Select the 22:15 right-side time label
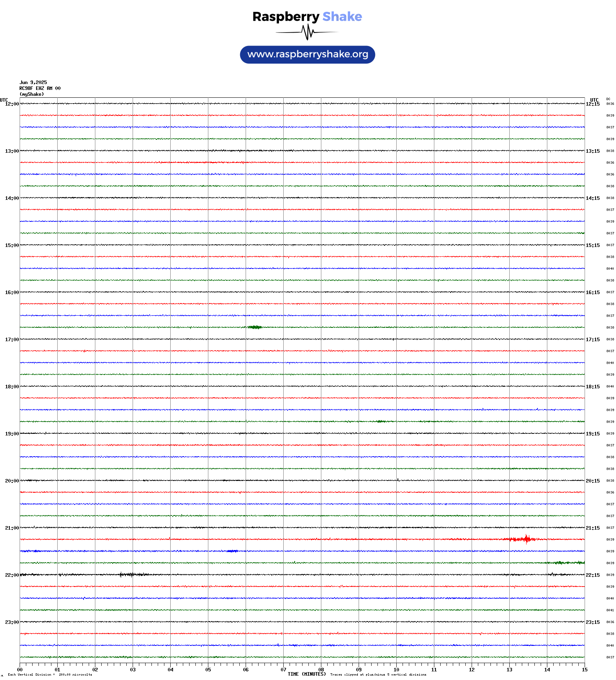This screenshot has height=680, width=616. tap(593, 575)
